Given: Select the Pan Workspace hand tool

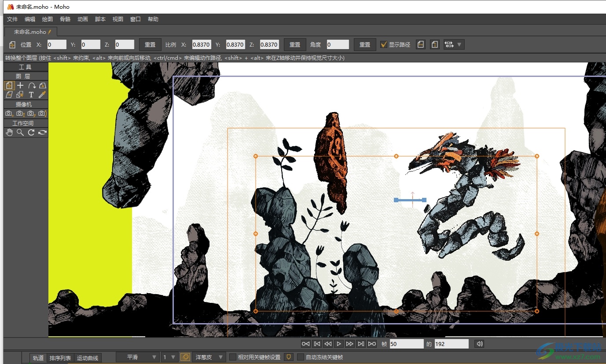Looking at the screenshot, I should 9,132.
